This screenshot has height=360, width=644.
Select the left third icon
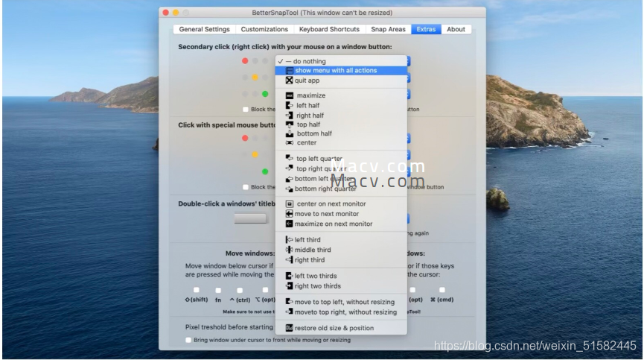point(290,239)
